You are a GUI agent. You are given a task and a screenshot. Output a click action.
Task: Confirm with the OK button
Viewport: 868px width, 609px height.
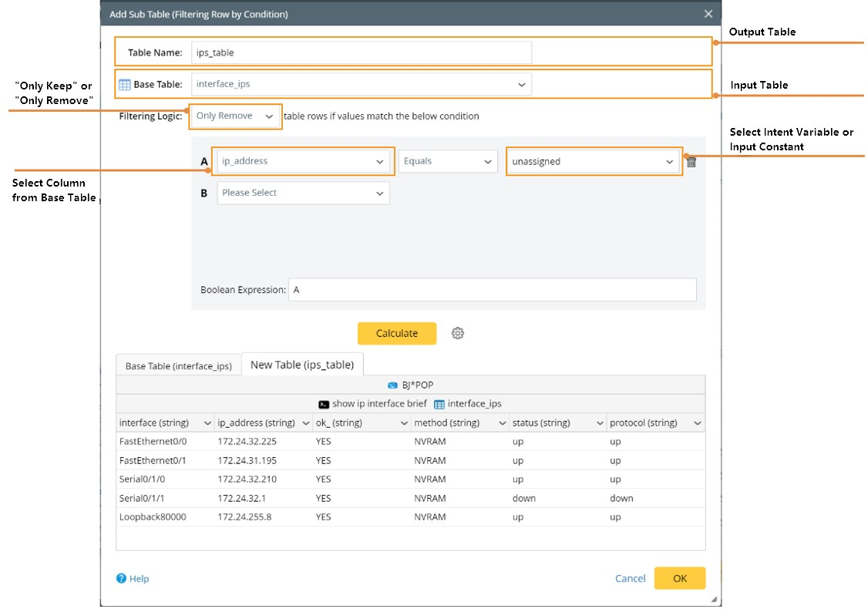click(679, 578)
